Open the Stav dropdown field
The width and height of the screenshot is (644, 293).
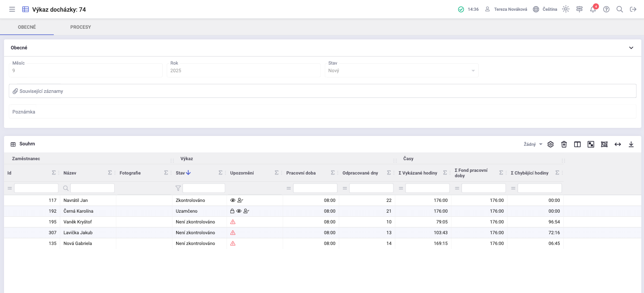coord(401,71)
